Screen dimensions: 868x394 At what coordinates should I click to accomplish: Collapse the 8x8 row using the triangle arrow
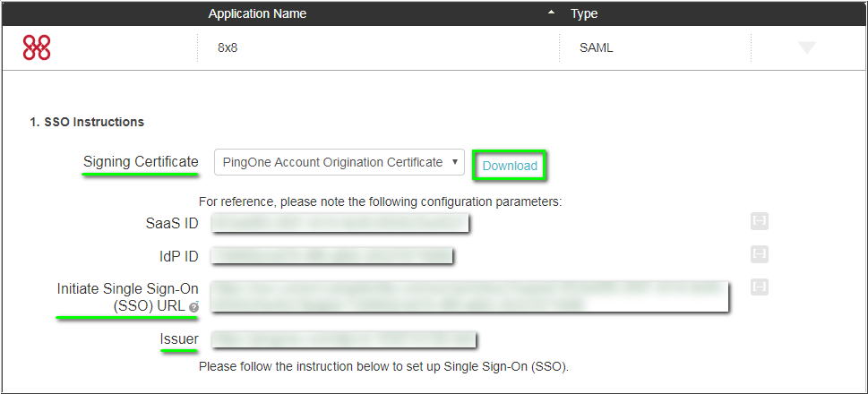[806, 48]
